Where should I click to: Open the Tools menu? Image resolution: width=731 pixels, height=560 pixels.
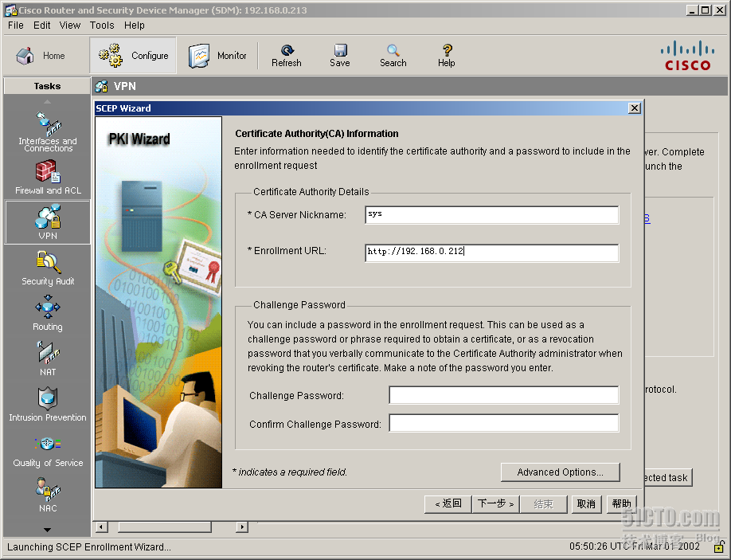point(102,25)
